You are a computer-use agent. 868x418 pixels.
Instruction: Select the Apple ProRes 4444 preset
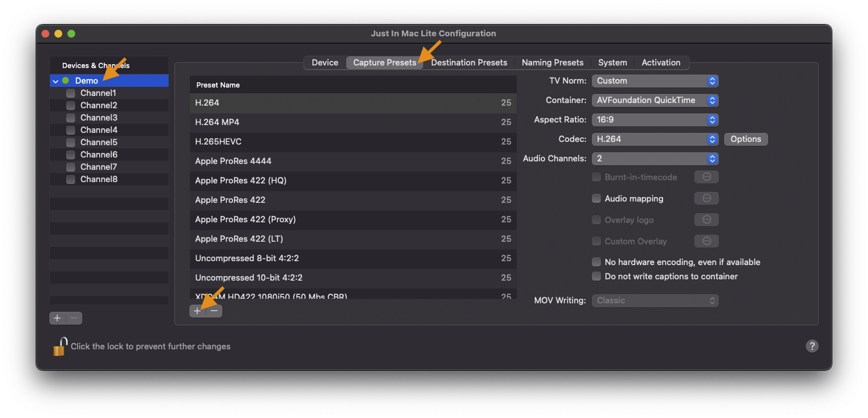point(353,161)
